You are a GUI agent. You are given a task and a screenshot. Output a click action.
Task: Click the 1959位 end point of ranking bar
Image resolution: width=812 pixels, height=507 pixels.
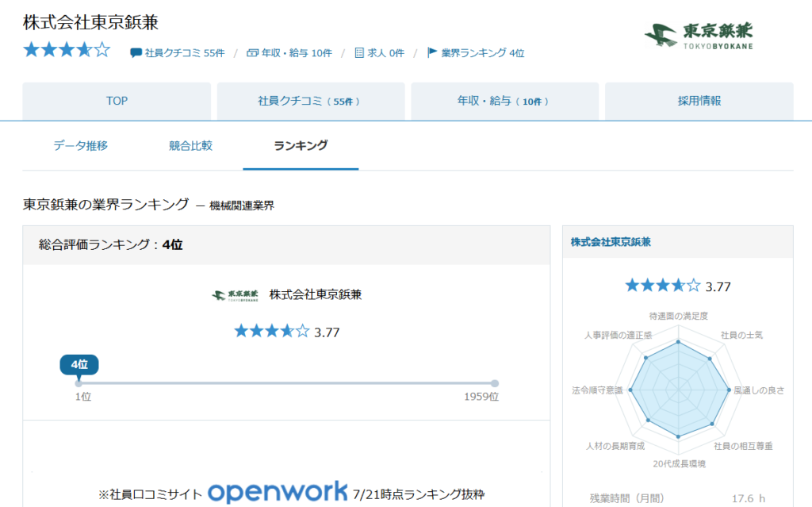point(495,383)
